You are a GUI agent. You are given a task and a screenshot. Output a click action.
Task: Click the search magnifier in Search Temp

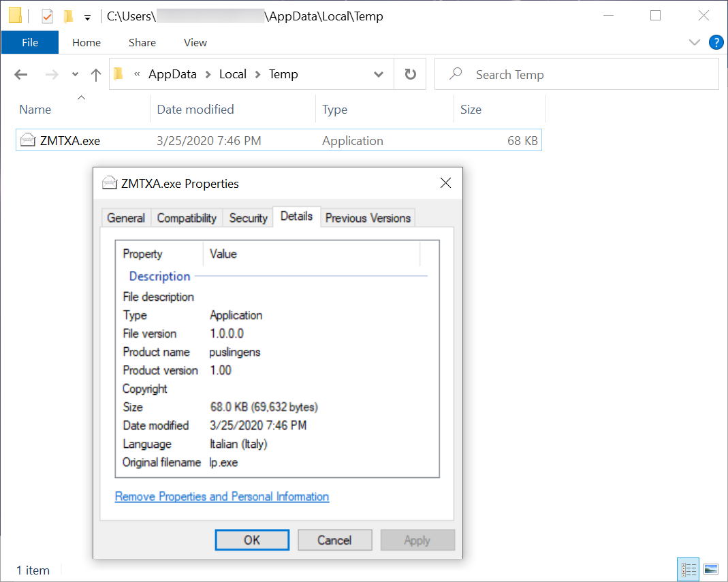(455, 74)
